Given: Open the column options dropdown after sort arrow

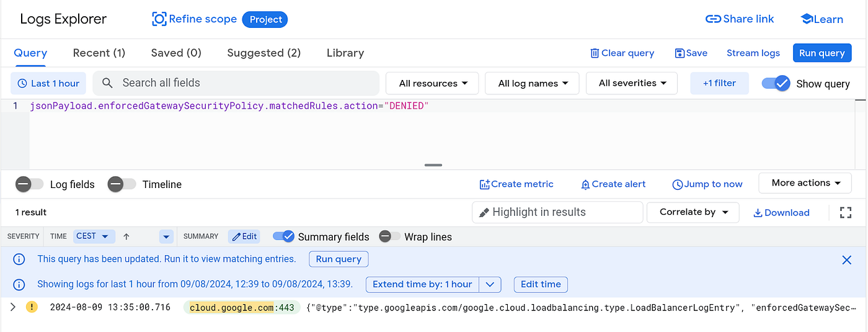Looking at the screenshot, I should 166,236.
